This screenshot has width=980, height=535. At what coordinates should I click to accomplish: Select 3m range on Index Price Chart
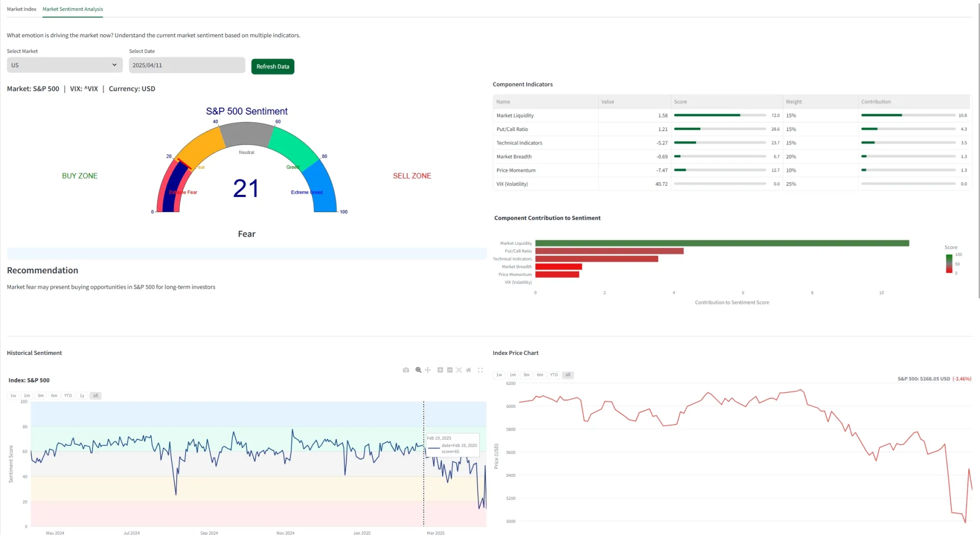click(x=526, y=375)
